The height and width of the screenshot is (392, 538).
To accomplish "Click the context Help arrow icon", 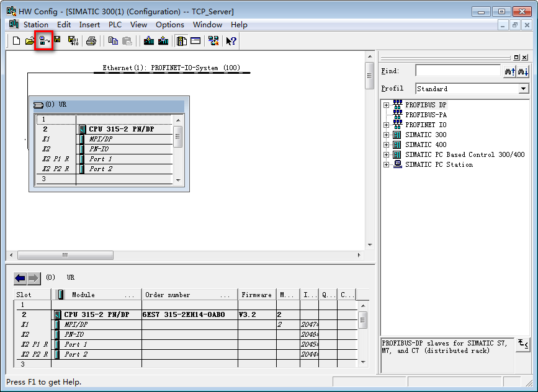I will point(231,41).
